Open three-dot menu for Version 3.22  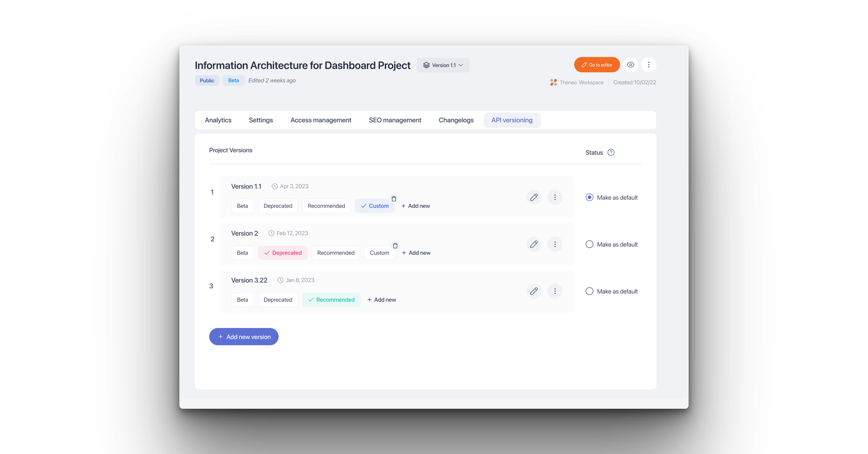[555, 291]
